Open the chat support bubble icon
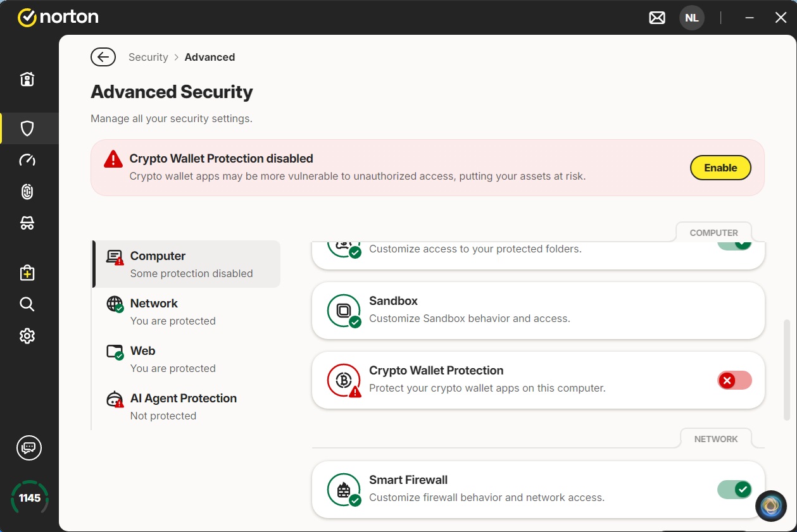 (x=28, y=448)
